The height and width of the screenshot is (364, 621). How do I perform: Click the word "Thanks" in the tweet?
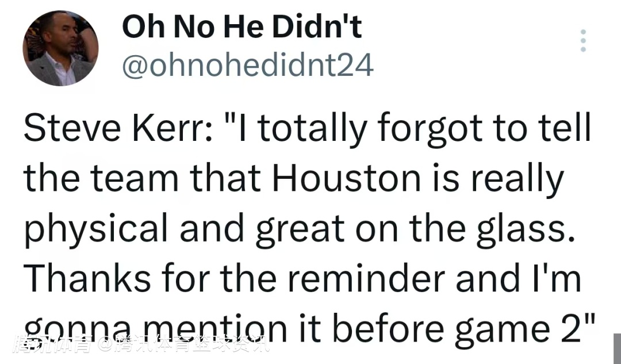(x=86, y=278)
